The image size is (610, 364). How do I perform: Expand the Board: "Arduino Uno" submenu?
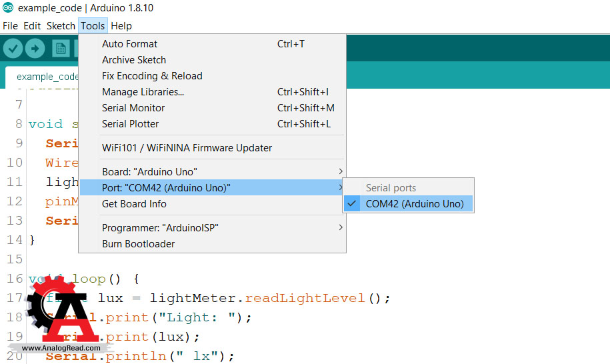tap(213, 171)
